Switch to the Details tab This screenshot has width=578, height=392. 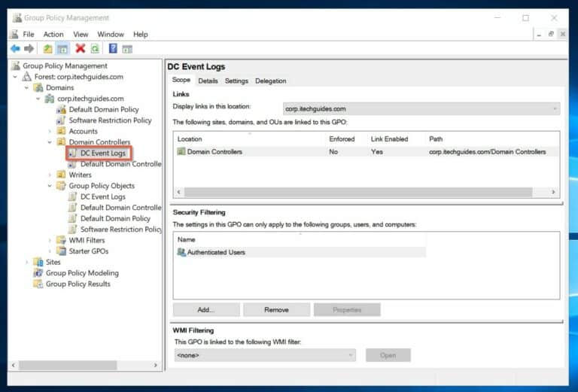point(208,81)
